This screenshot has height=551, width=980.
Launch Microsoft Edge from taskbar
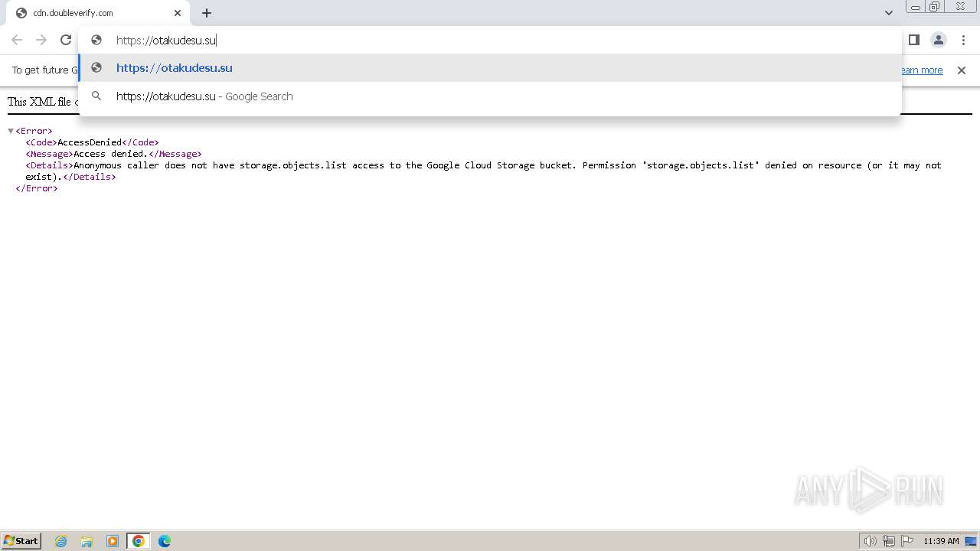click(x=165, y=541)
